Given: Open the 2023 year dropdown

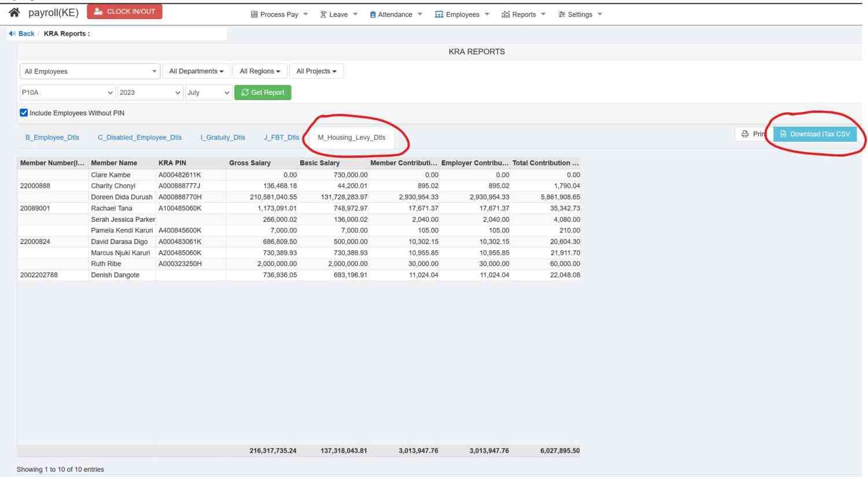Looking at the screenshot, I should tap(150, 93).
